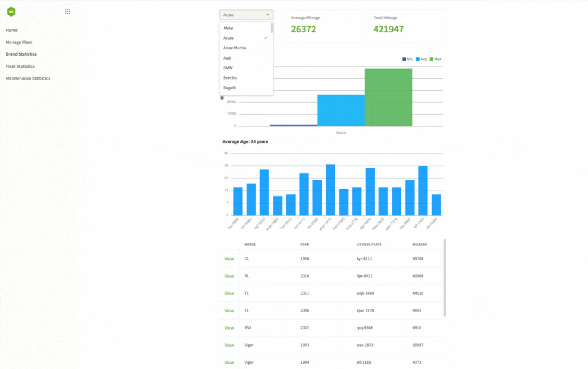This screenshot has width=588, height=369.
Task: Open the grid apps menu icon
Action: [67, 12]
